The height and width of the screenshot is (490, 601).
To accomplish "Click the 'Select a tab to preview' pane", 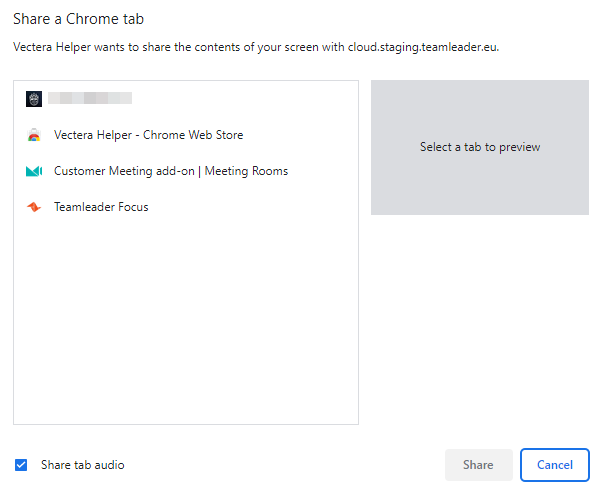I will click(480, 147).
